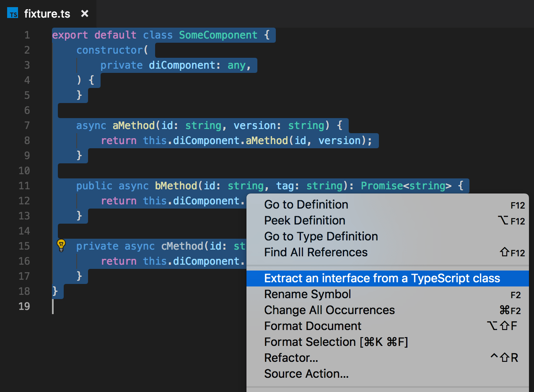Click line number 15 beside the lightbulb
534x392 pixels.
coord(23,246)
